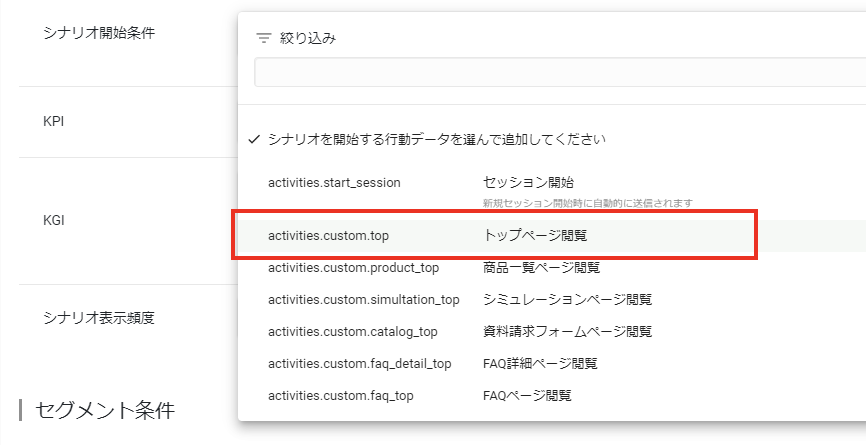Click the シナリオ開始条件 label
This screenshot has width=866, height=445.
[99, 33]
